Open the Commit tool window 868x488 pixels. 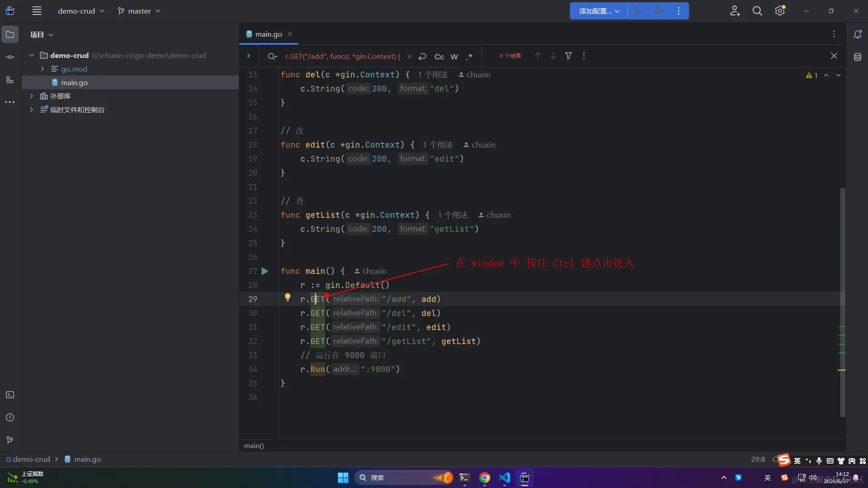tap(10, 57)
